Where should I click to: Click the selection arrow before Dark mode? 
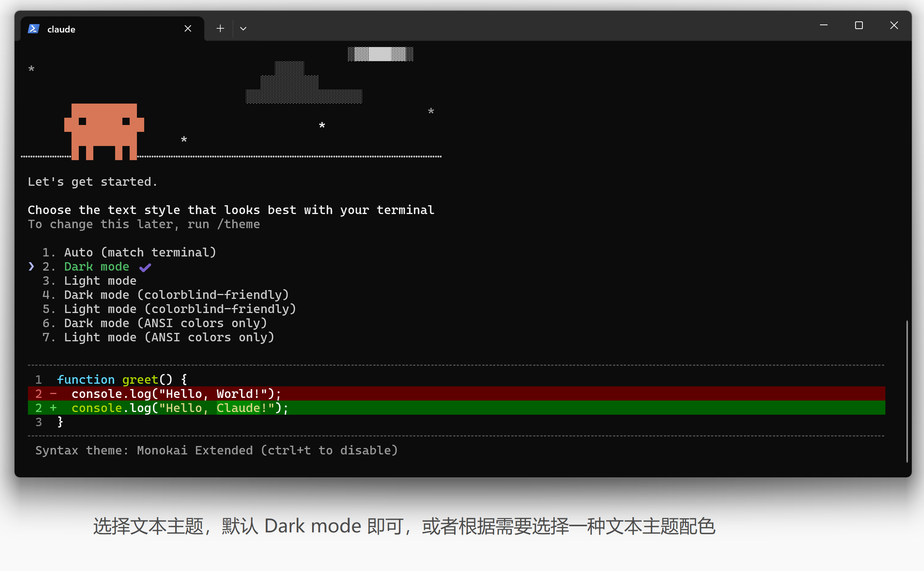click(x=31, y=266)
